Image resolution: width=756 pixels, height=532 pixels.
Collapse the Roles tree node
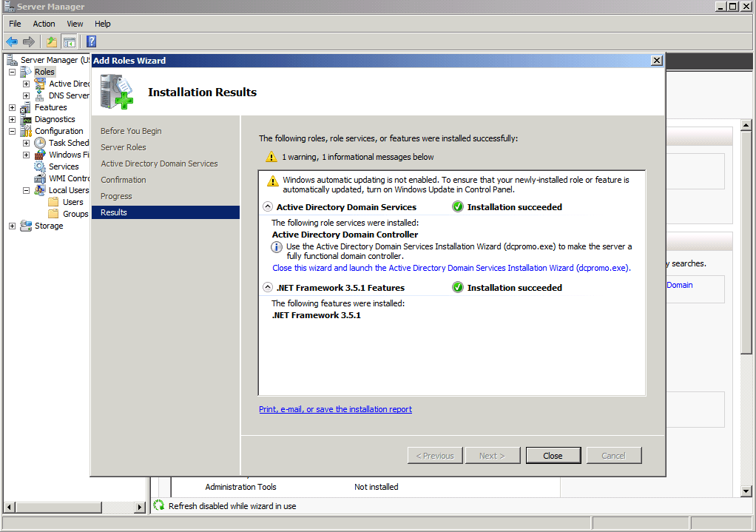coord(12,72)
